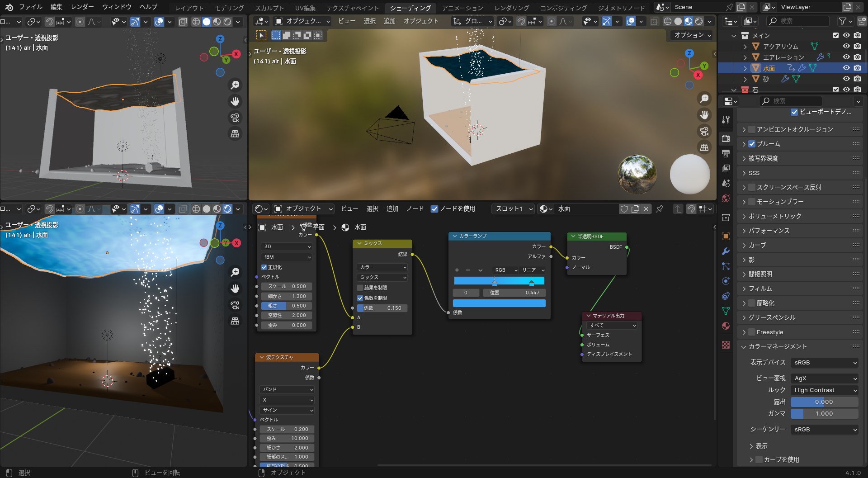Select the tweak tool in top-right viewport
Image resolution: width=868 pixels, height=478 pixels.
261,35
